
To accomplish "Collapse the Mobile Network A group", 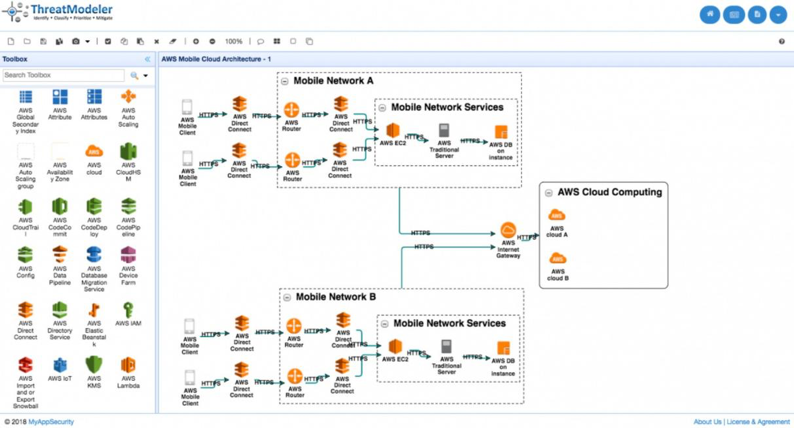I will pyautogui.click(x=285, y=81).
